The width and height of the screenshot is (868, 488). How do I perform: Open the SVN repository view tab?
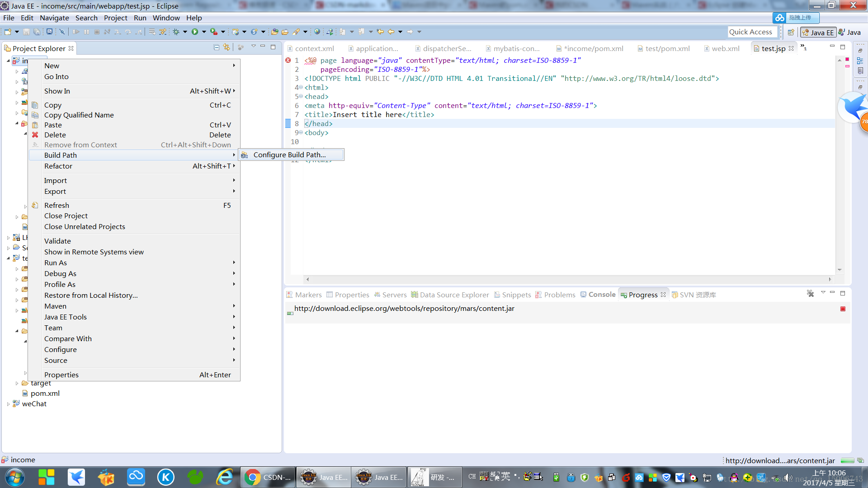coord(694,295)
